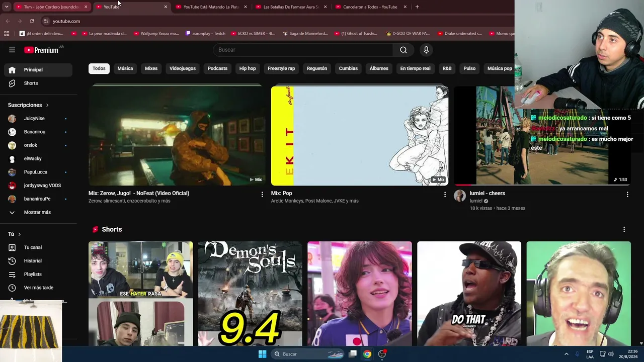Open the Mix: Pop thumbnail

360,136
